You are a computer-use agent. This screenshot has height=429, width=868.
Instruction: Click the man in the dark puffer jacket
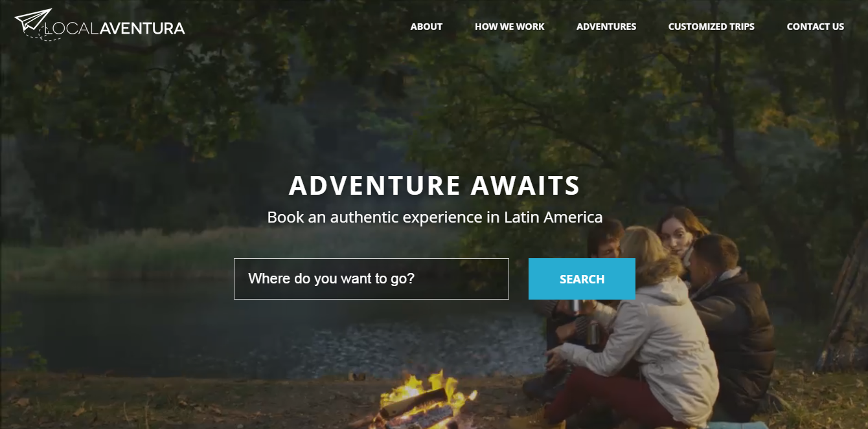(x=732, y=311)
